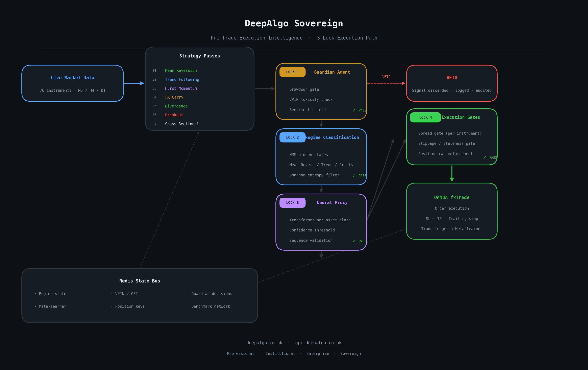Screen dimensions: 588x370
Task: Click the LOCK 2 badge
Action: tap(292, 137)
